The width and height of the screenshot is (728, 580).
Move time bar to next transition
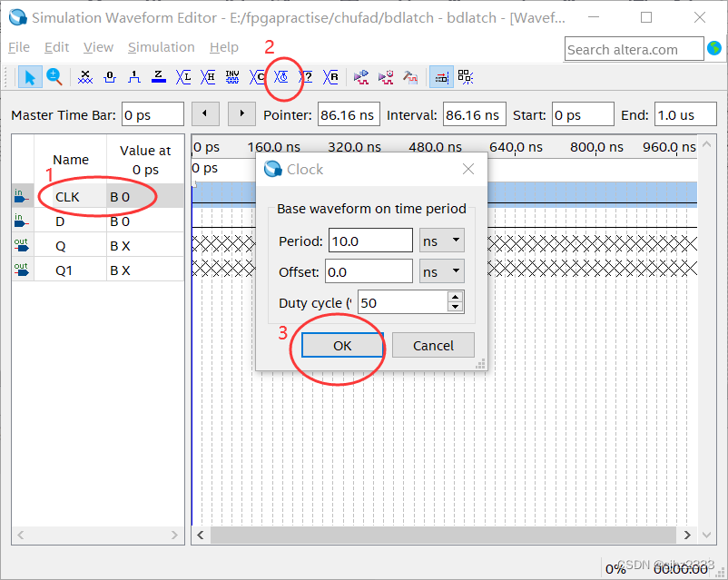tap(241, 113)
